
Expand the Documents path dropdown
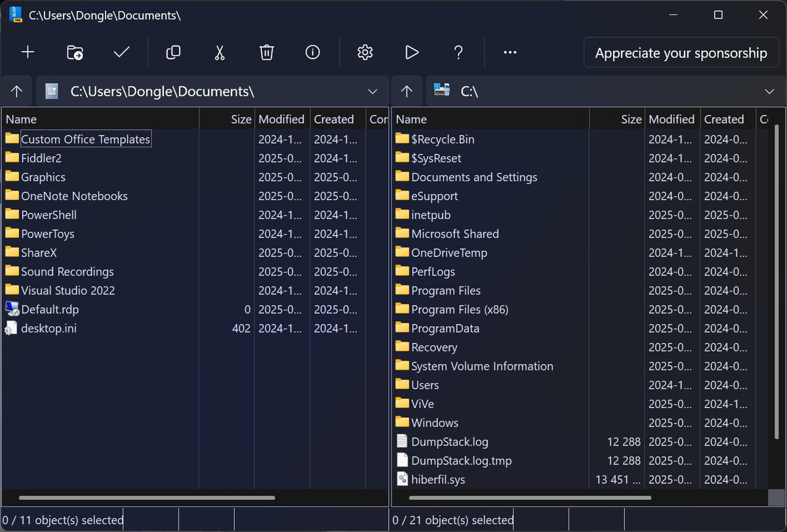coord(373,91)
